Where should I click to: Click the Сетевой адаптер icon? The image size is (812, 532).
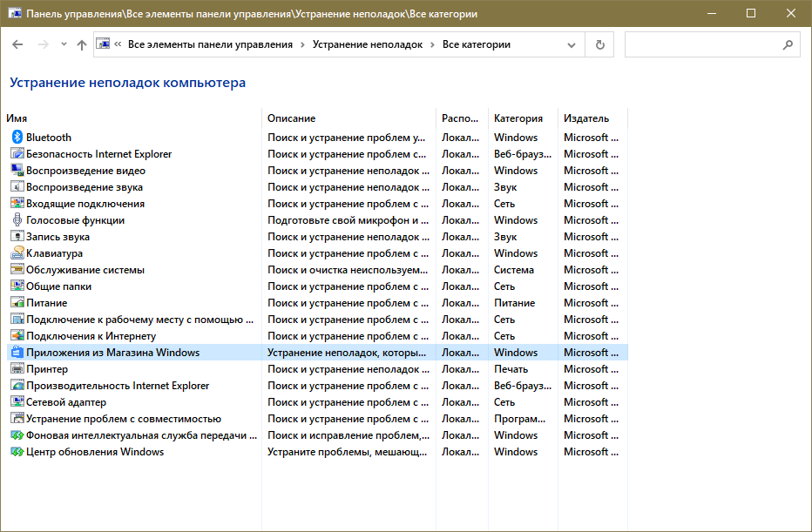tap(17, 402)
